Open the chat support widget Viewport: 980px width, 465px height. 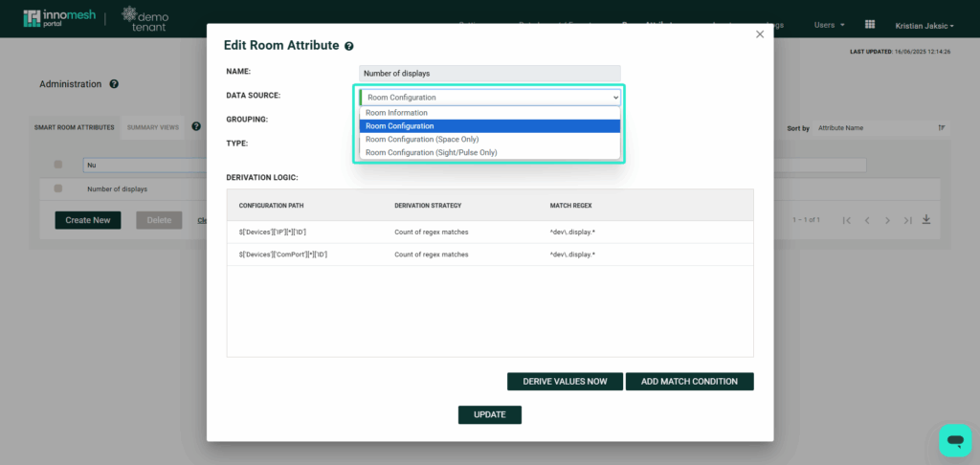955,441
